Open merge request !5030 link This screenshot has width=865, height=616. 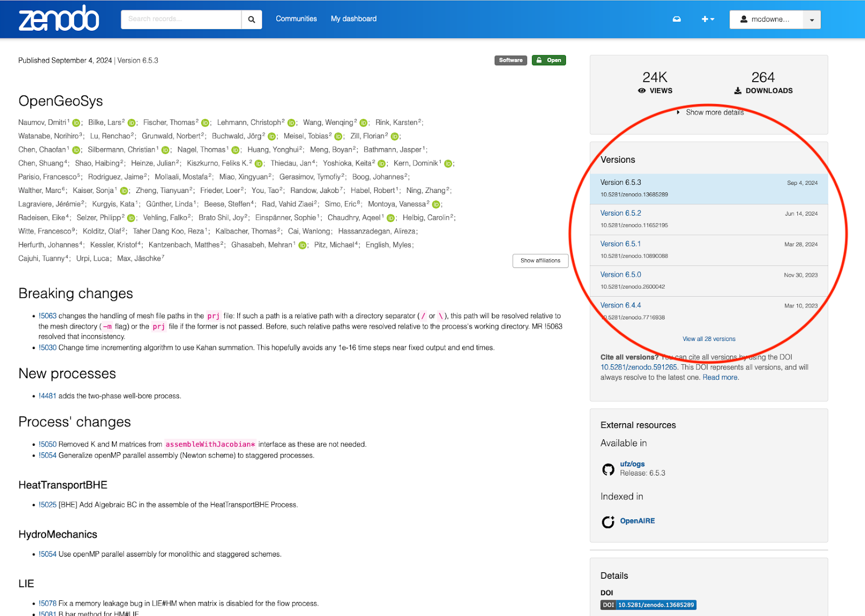click(x=48, y=347)
